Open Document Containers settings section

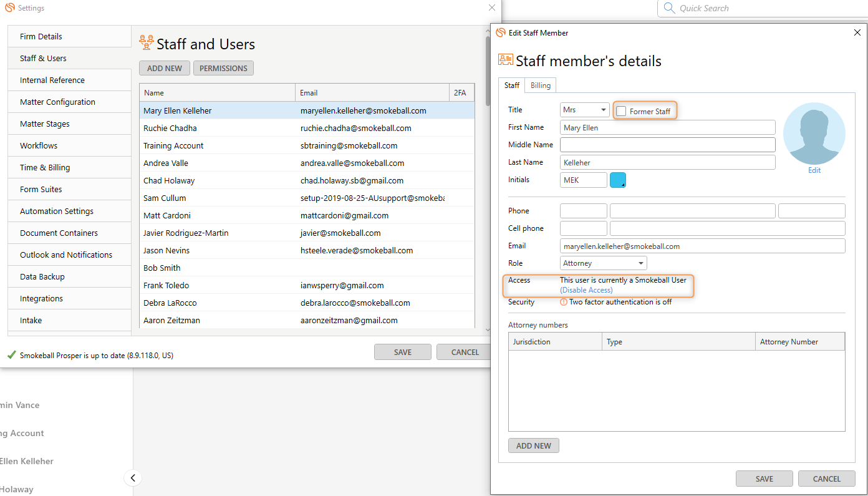pyautogui.click(x=69, y=233)
